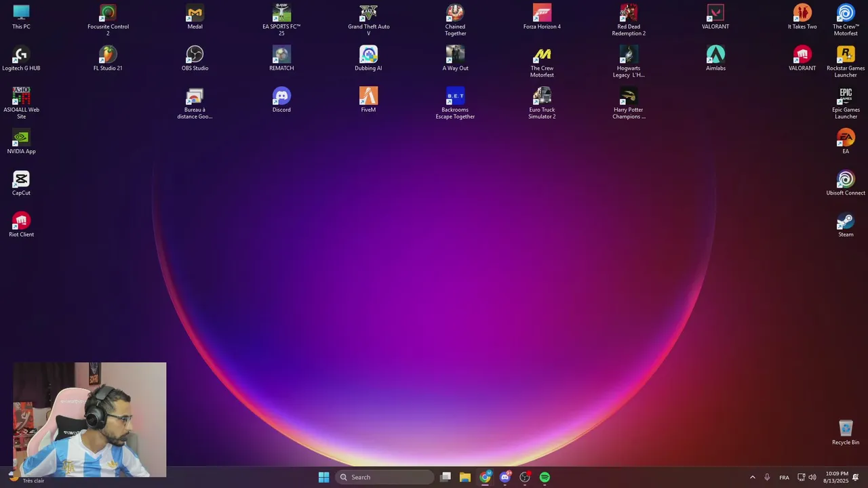Open Riot Client shortcut
The image size is (868, 488).
coord(21,224)
